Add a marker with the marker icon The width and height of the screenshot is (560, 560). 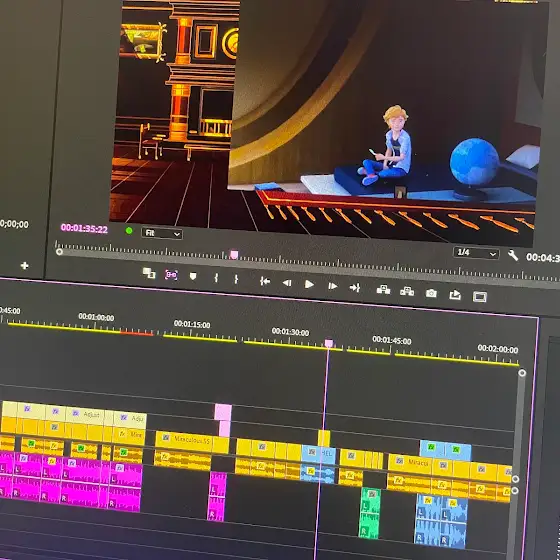click(193, 276)
